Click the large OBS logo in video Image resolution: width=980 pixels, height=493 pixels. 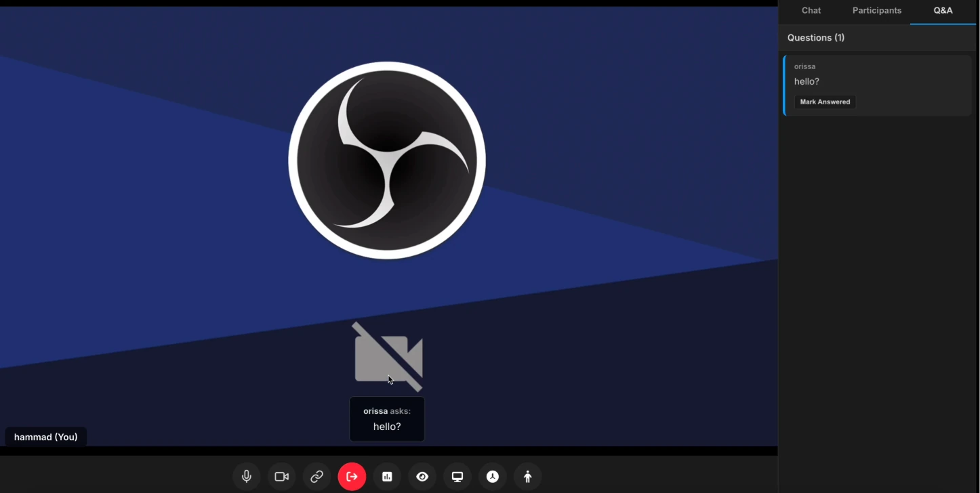pos(387,160)
